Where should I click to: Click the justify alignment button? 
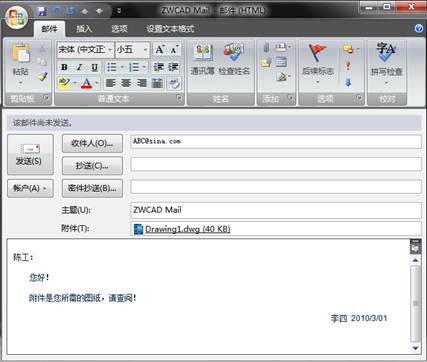pos(157,83)
